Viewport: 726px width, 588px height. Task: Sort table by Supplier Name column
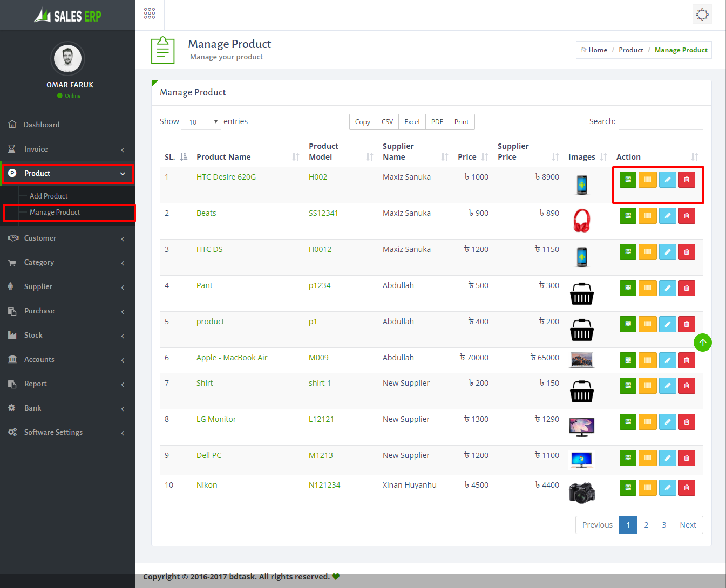pos(416,152)
